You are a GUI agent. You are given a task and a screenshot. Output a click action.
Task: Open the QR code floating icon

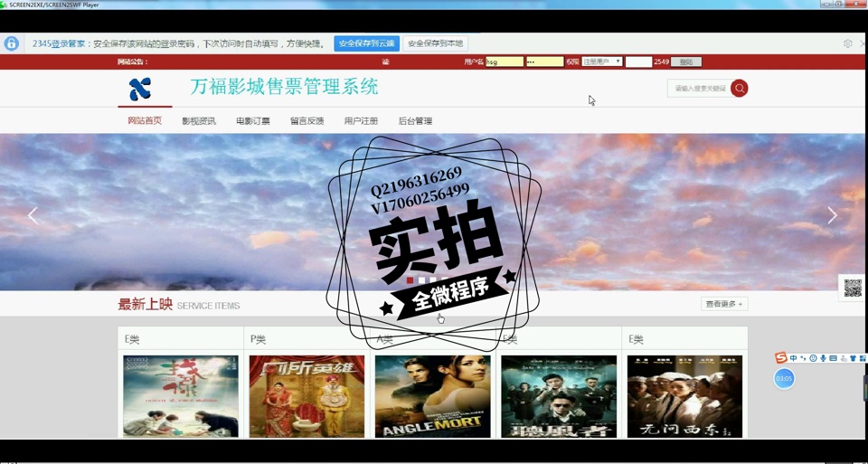(852, 289)
